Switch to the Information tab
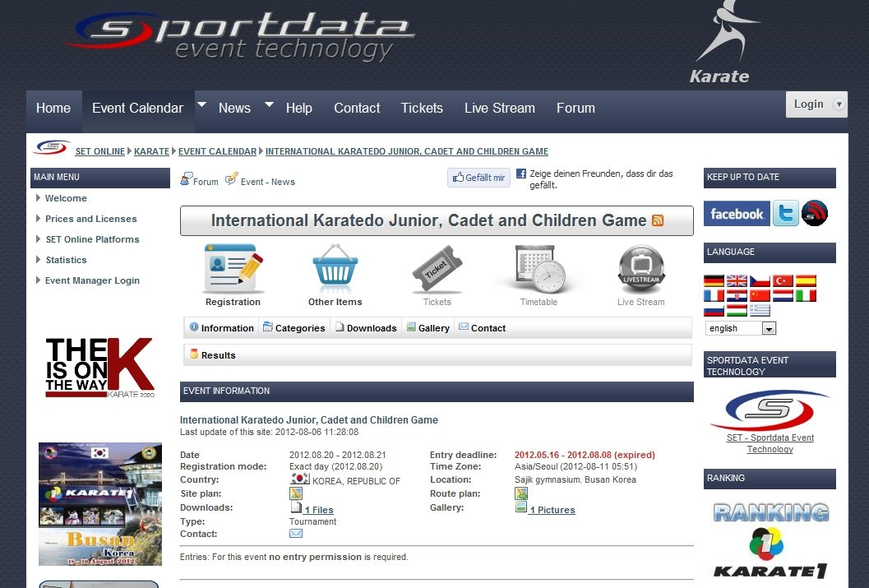Screen dimensions: 869x588 (222, 328)
